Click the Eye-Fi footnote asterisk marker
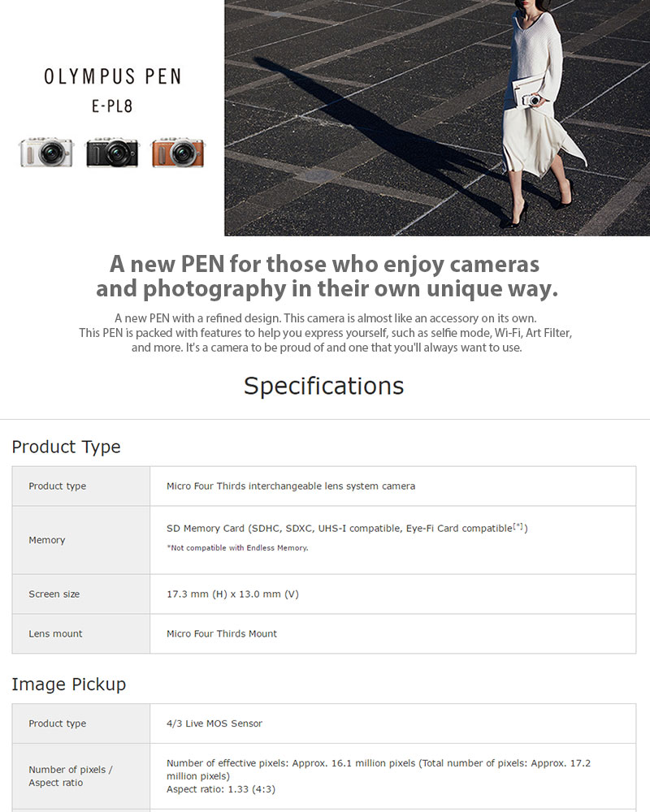650x812 pixels. coord(518,526)
